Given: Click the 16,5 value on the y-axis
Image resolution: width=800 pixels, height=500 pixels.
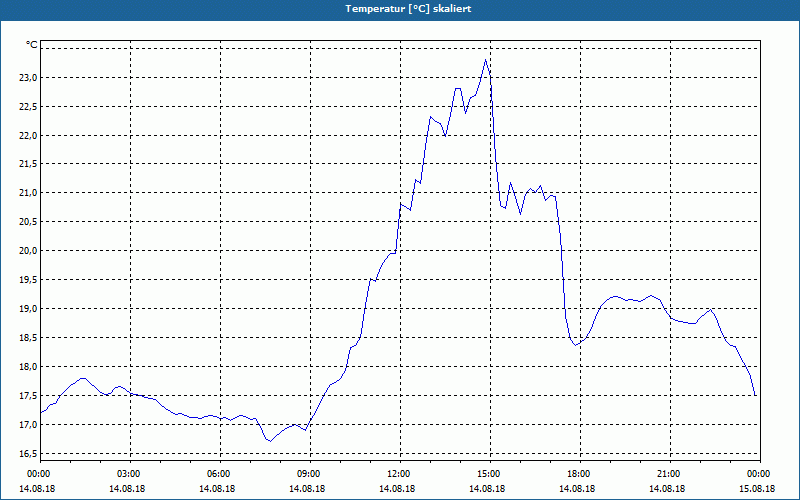Looking at the screenshot, I should [28, 454].
